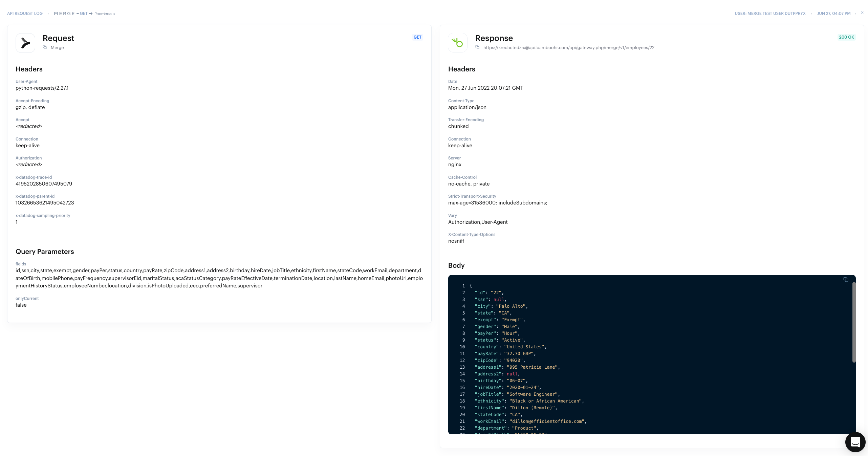Click the fields query parameter value
This screenshot has height=456, width=868.
pyautogui.click(x=219, y=278)
